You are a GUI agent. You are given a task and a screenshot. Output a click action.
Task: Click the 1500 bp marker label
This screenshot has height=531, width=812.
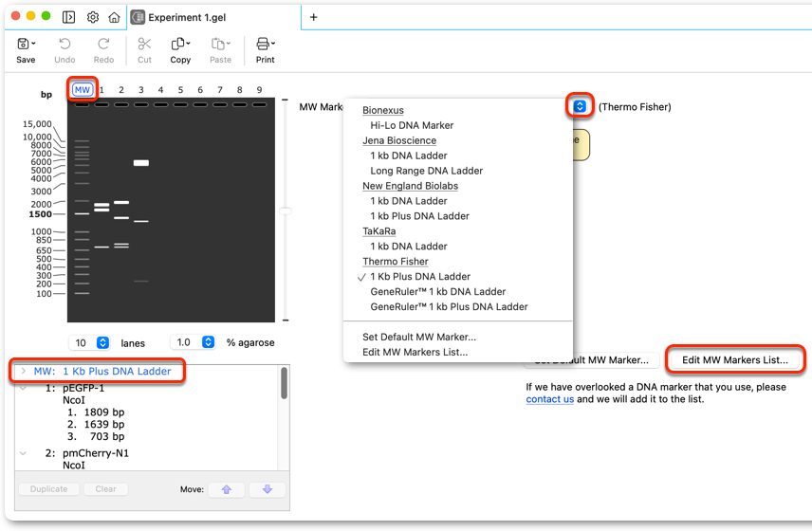tap(41, 214)
